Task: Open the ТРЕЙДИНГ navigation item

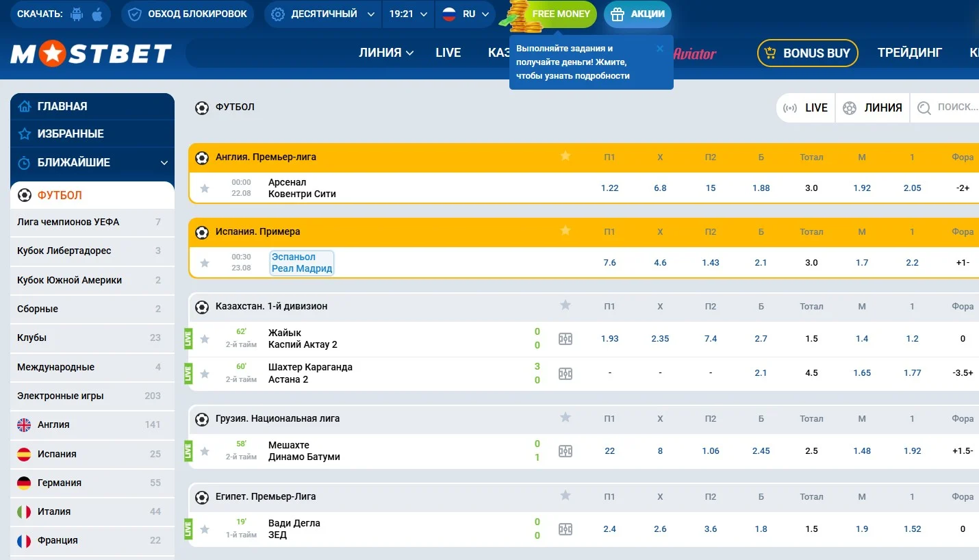Action: pos(910,53)
